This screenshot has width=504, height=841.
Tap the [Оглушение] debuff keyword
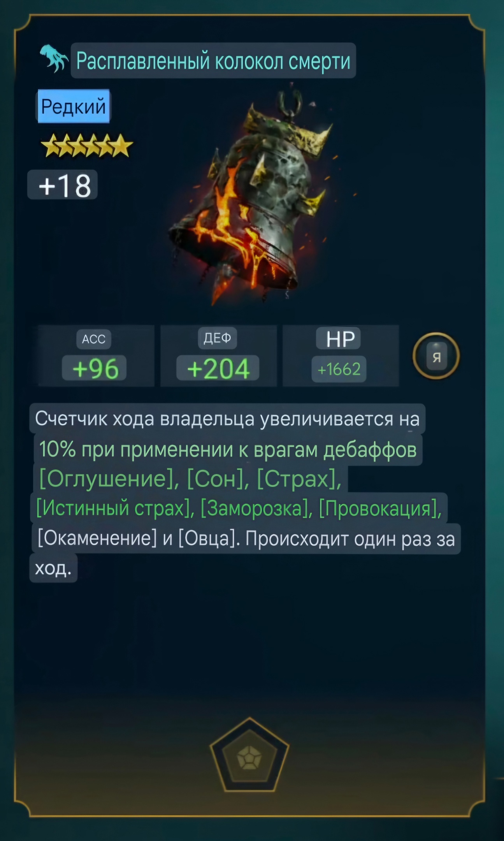106,478
